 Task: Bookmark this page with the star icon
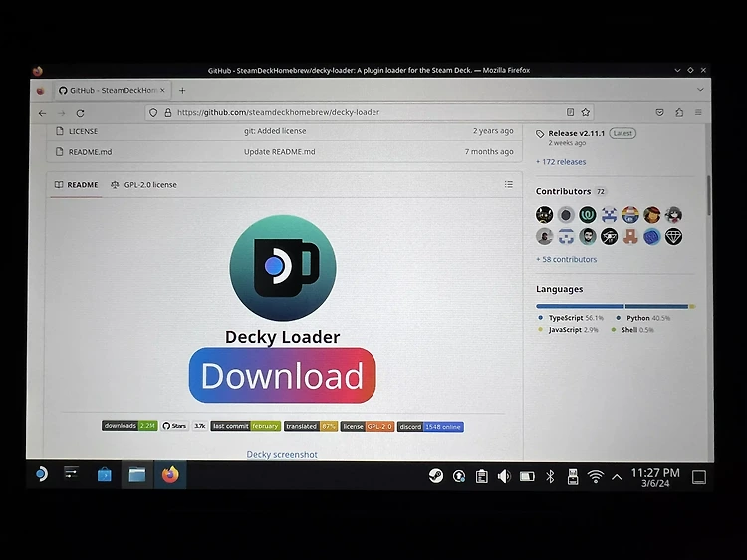click(x=585, y=112)
